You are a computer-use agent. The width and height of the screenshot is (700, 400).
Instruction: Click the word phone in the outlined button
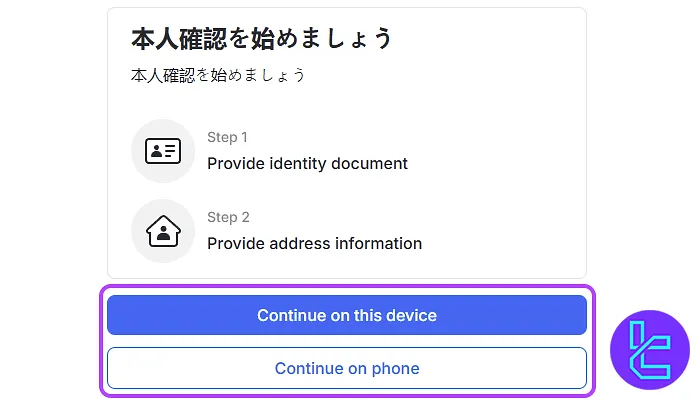pos(396,369)
